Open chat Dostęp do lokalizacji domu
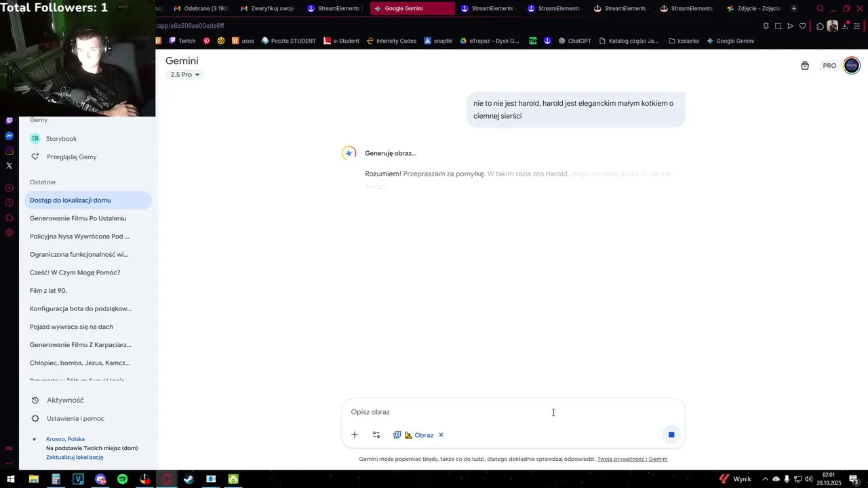 point(88,200)
